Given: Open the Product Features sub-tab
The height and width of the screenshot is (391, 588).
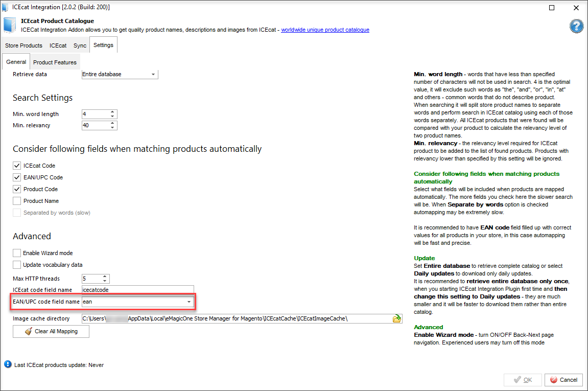Looking at the screenshot, I should [x=55, y=62].
